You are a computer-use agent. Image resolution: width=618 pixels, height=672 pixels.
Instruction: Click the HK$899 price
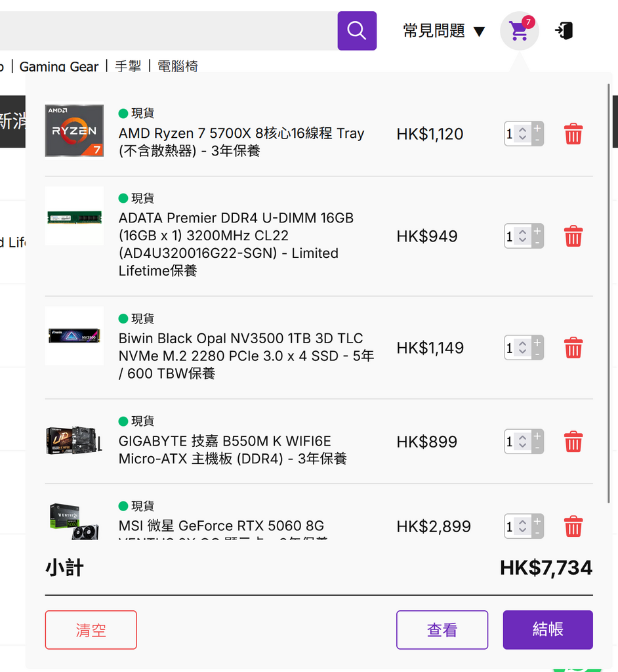[427, 442]
